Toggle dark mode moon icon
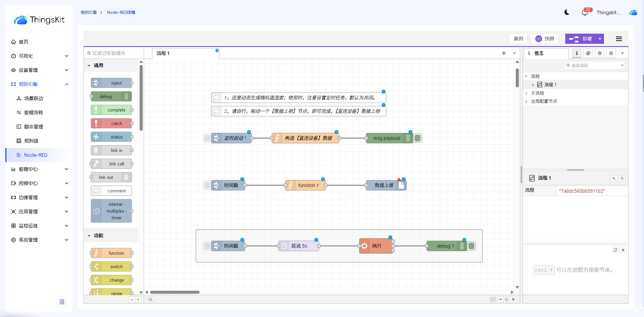 coord(567,12)
